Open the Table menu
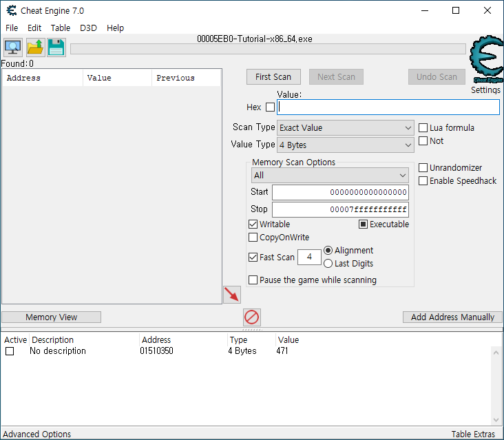The image size is (504, 440). tap(61, 28)
